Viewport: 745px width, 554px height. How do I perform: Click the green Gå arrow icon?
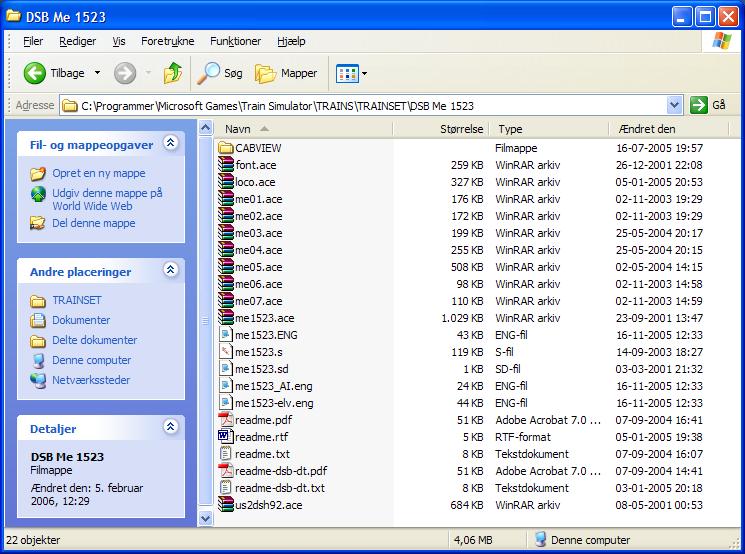tap(698, 105)
